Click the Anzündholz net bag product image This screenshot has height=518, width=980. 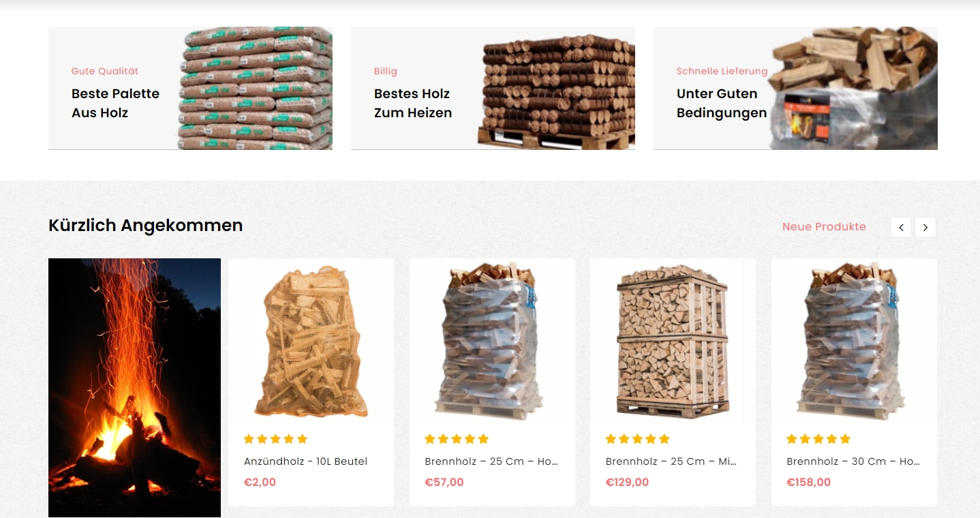click(x=311, y=341)
